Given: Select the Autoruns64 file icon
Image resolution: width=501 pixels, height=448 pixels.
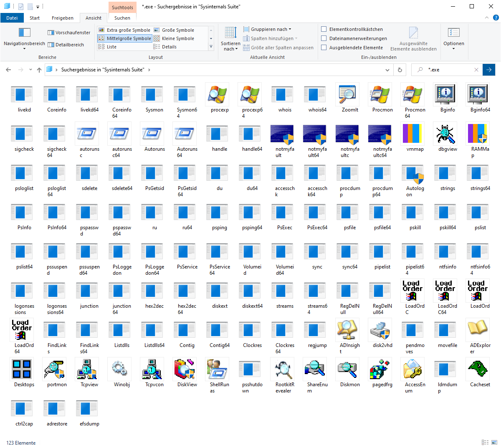Looking at the screenshot, I should [185, 134].
